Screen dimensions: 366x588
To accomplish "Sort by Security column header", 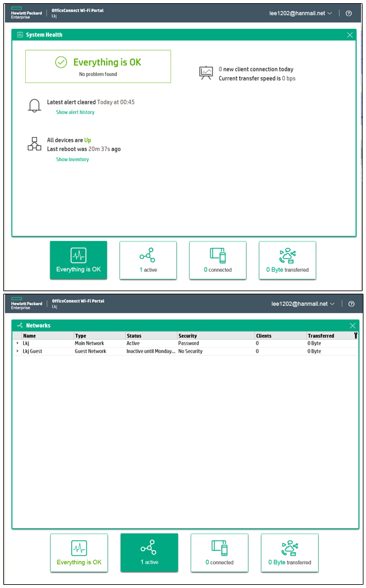I will tap(216, 336).
